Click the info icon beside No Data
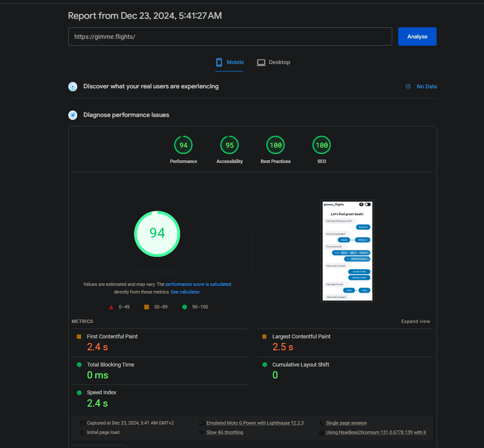This screenshot has height=448, width=484. click(408, 87)
